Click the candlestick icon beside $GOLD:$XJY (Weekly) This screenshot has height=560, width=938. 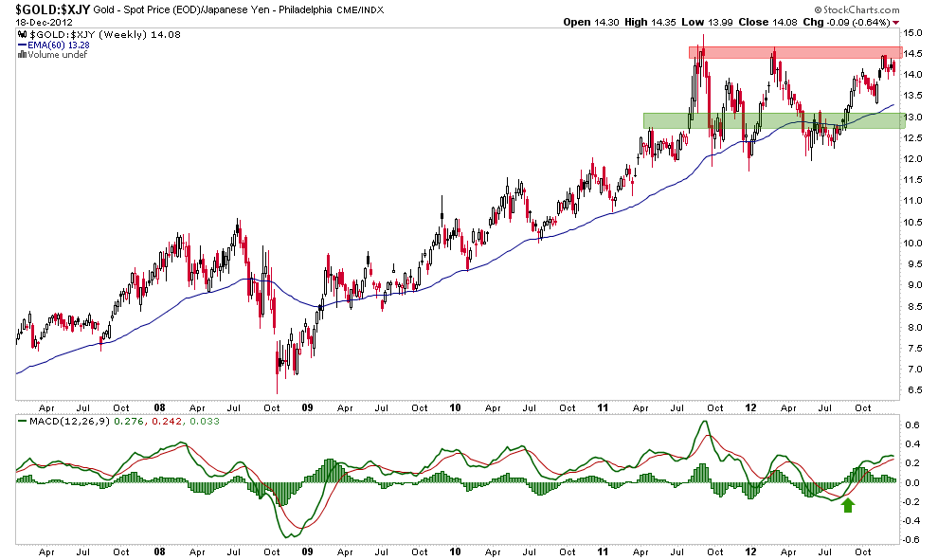[20, 35]
